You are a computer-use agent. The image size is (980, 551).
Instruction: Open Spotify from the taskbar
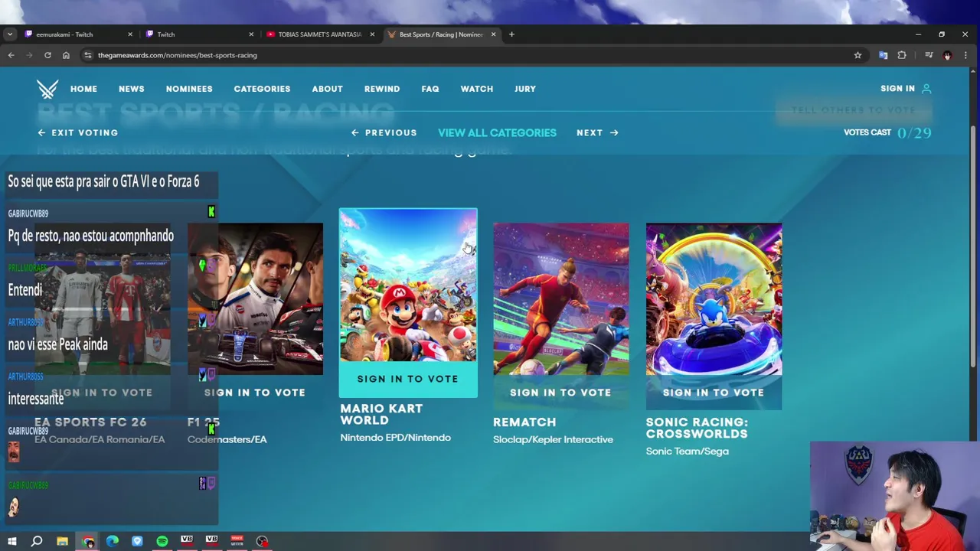(162, 541)
